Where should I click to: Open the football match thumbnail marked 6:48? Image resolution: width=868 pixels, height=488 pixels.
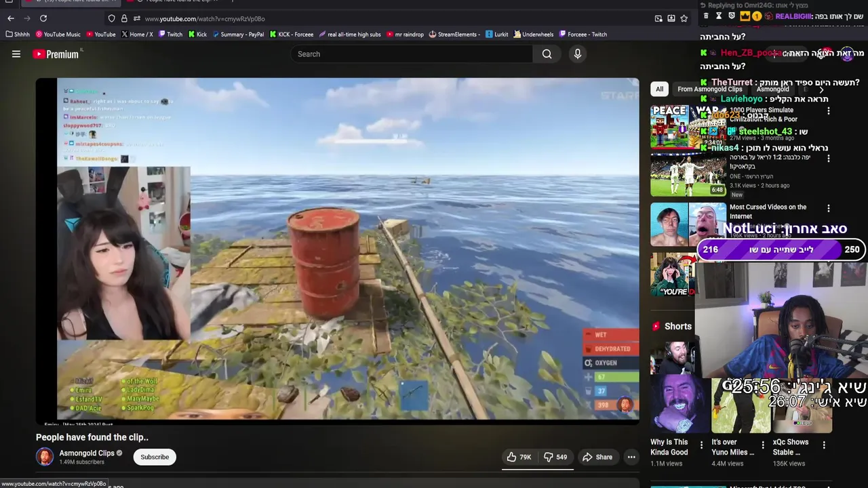pyautogui.click(x=688, y=174)
